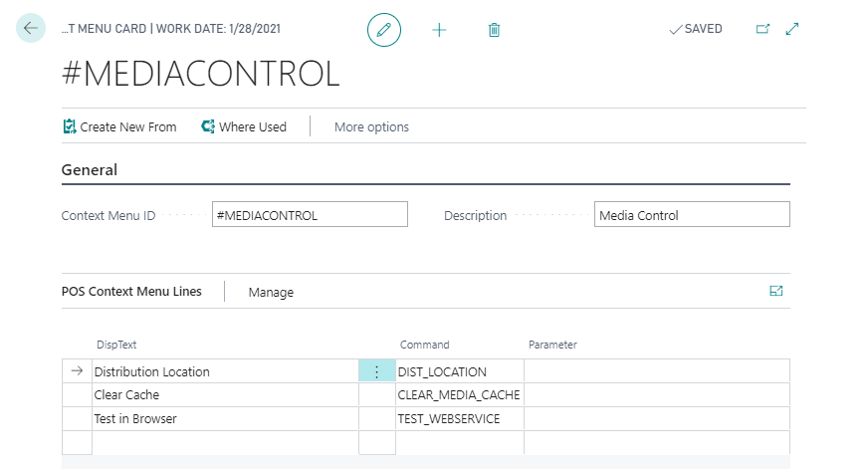This screenshot has height=469, width=868.
Task: Click the Context Menu ID field
Action: 310,215
